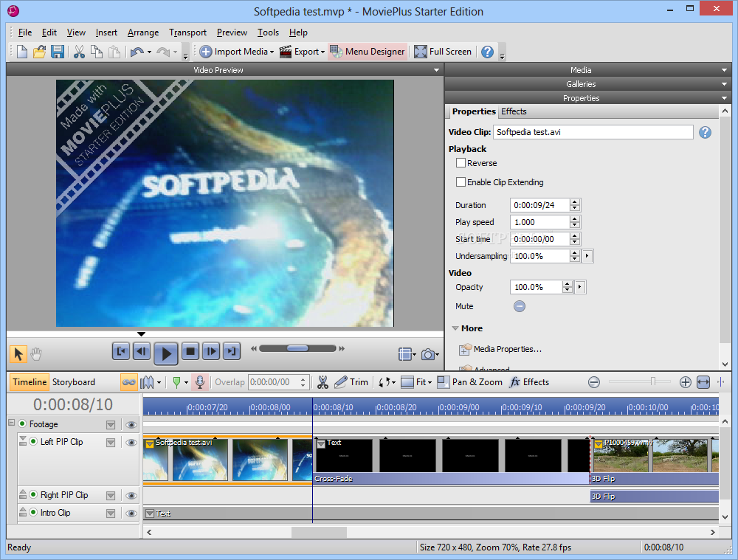
Task: Click the zoom-to-fit timeline icon
Action: click(703, 382)
